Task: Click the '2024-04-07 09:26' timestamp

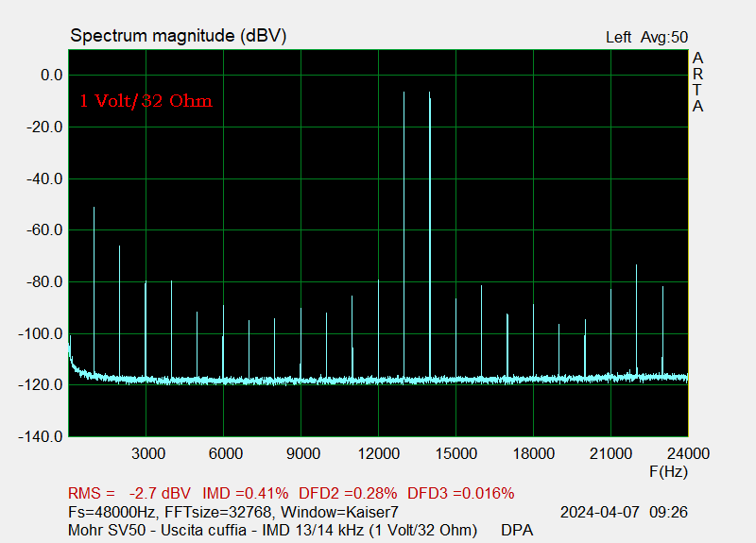Action: click(624, 512)
